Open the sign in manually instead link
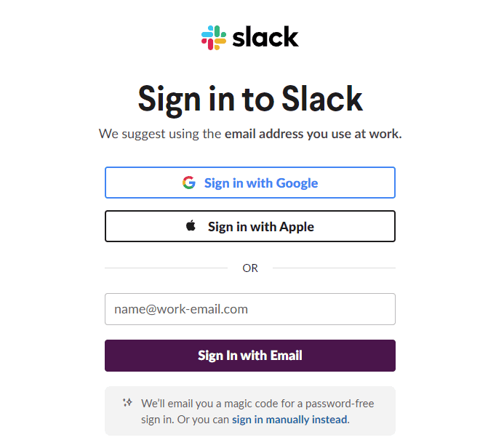Viewport: 488px width, 448px height. point(289,420)
